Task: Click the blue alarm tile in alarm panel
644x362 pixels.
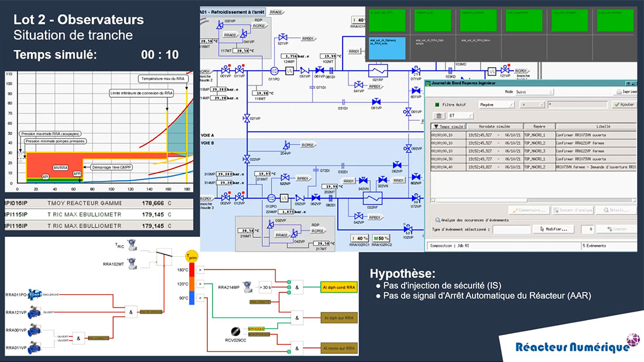Action: [x=388, y=48]
